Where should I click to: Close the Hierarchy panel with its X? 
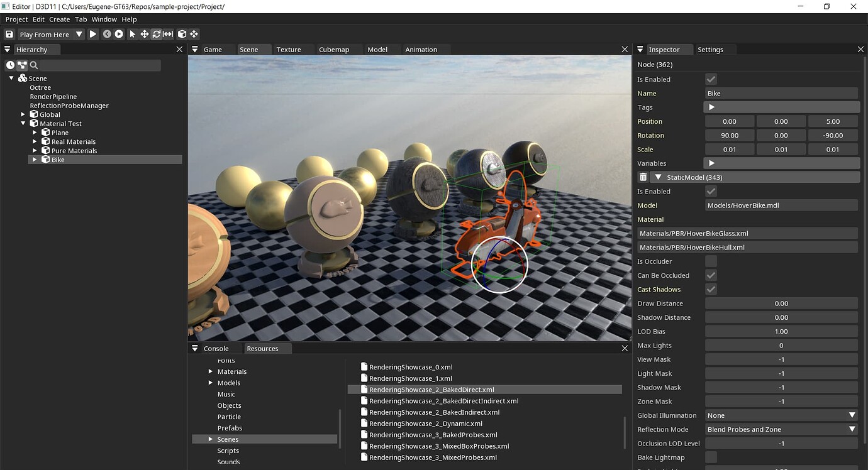click(179, 49)
